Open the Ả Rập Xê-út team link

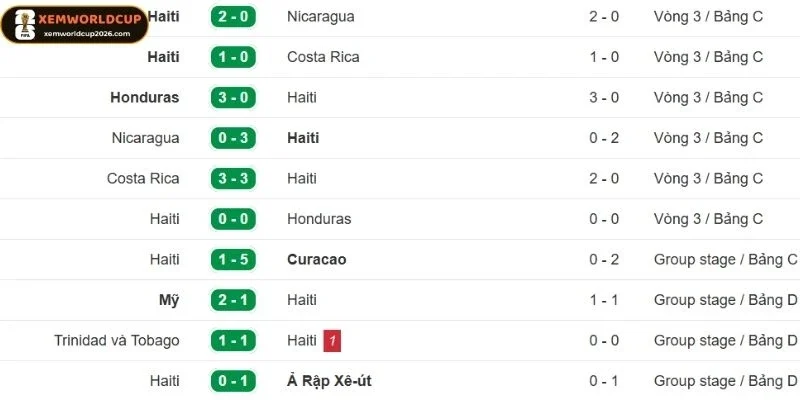point(330,381)
